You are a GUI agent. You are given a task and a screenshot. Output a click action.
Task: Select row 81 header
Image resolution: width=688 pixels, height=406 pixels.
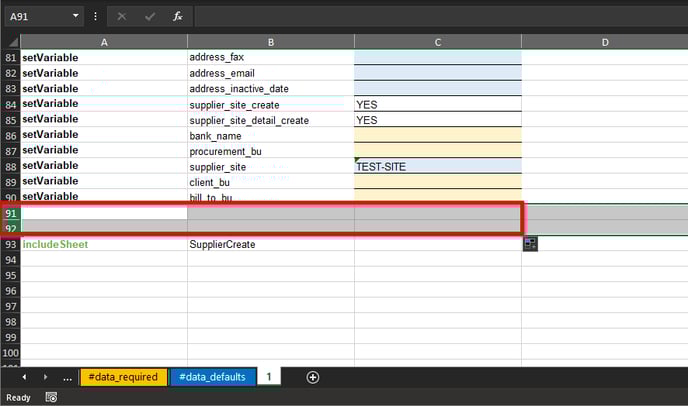point(11,57)
